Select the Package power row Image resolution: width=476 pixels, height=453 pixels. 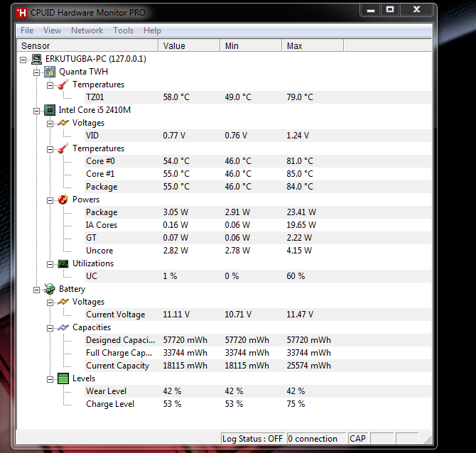coord(258,212)
